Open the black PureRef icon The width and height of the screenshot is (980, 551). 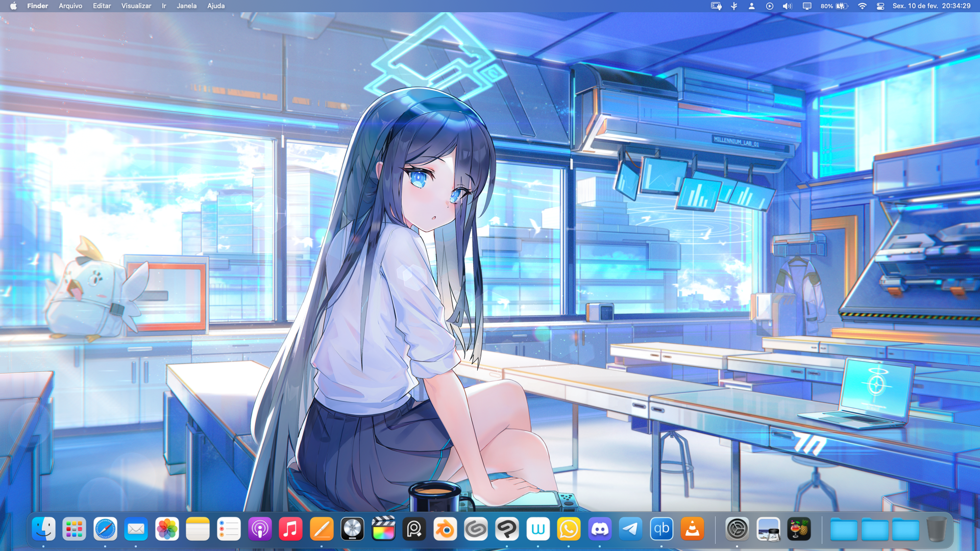click(414, 529)
